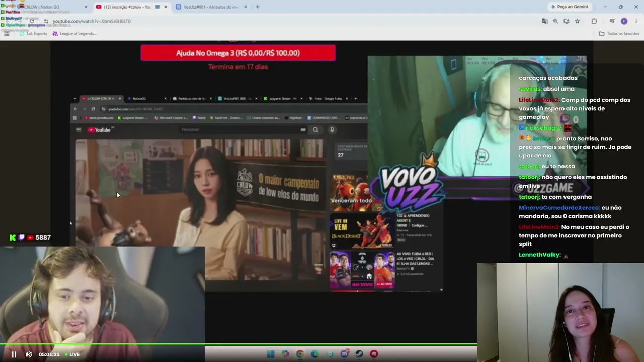This screenshot has width=644, height=362.
Task: Jump to LIVE position in player
Action: pyautogui.click(x=72, y=354)
